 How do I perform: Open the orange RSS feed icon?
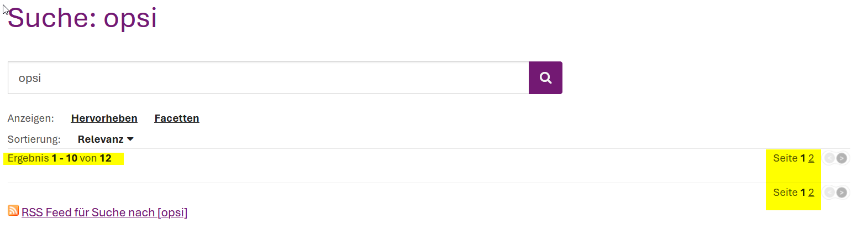pyautogui.click(x=13, y=210)
